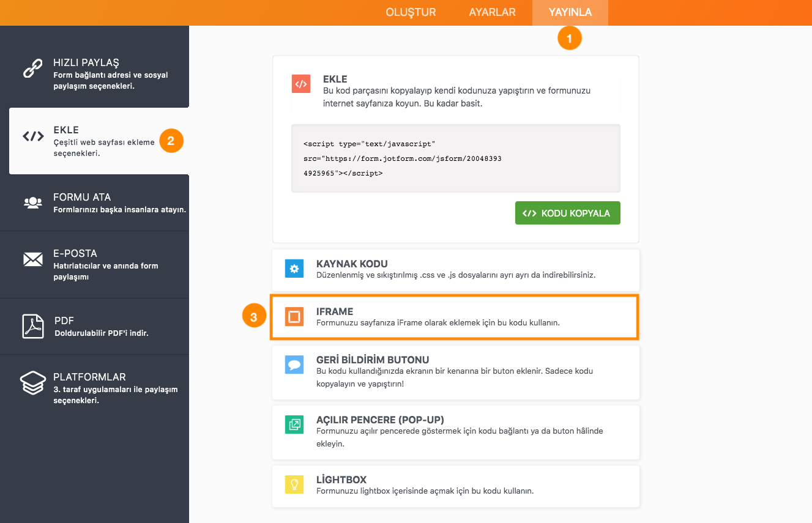Click the red embed code icon beside EKLE heading
Image resolution: width=812 pixels, height=523 pixels.
[x=301, y=84]
